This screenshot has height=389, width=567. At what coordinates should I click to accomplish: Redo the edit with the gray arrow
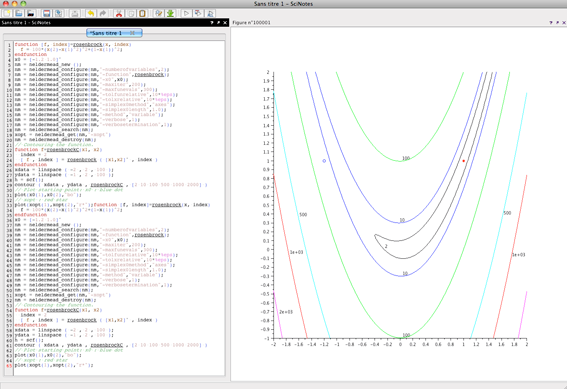pos(103,13)
